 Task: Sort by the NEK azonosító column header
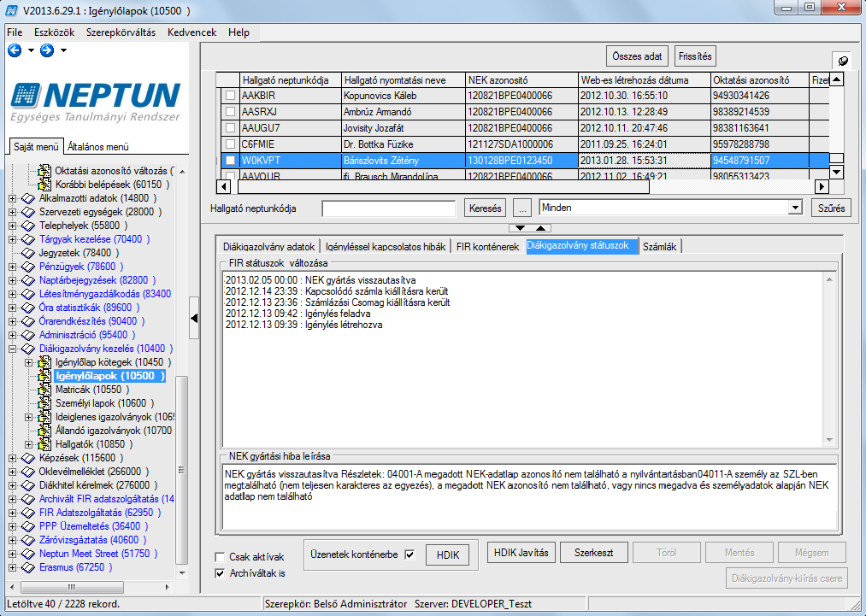[521, 80]
